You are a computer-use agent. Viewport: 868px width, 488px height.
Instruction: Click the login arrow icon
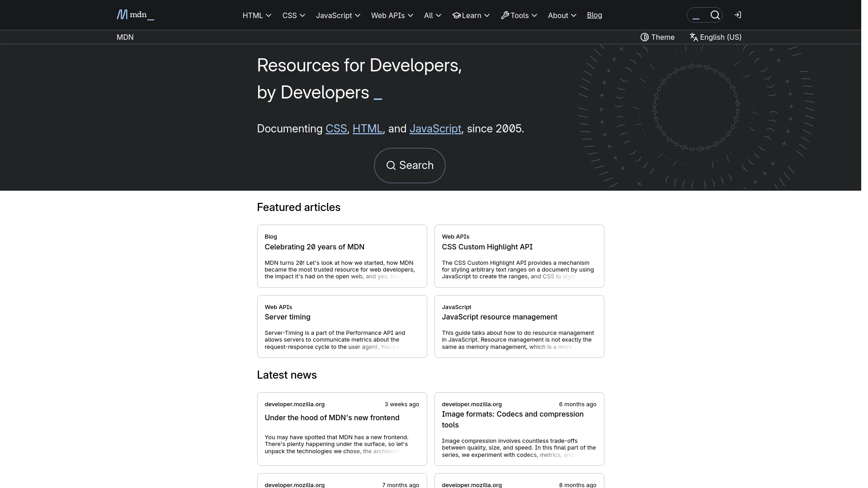coord(737,15)
